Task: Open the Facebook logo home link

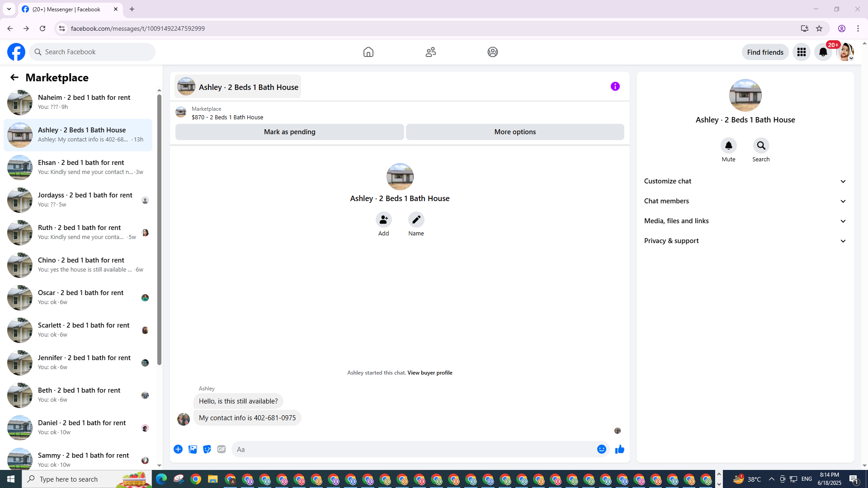Action: coord(16,52)
